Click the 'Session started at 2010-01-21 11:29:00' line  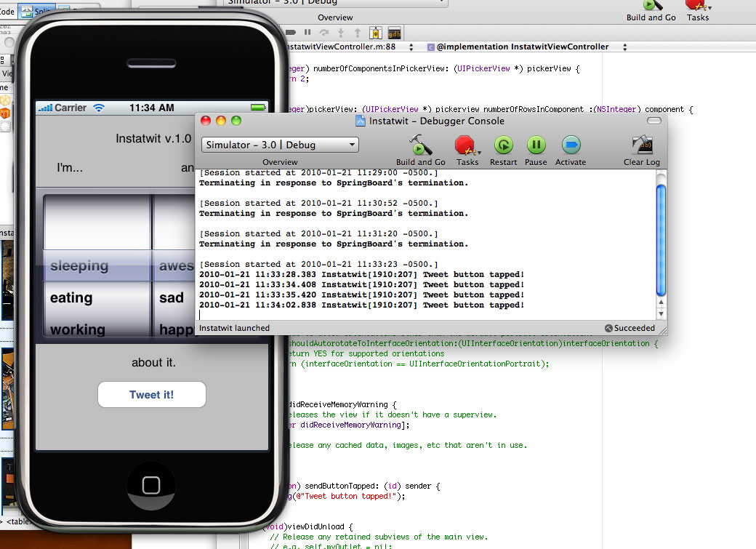coord(318,173)
